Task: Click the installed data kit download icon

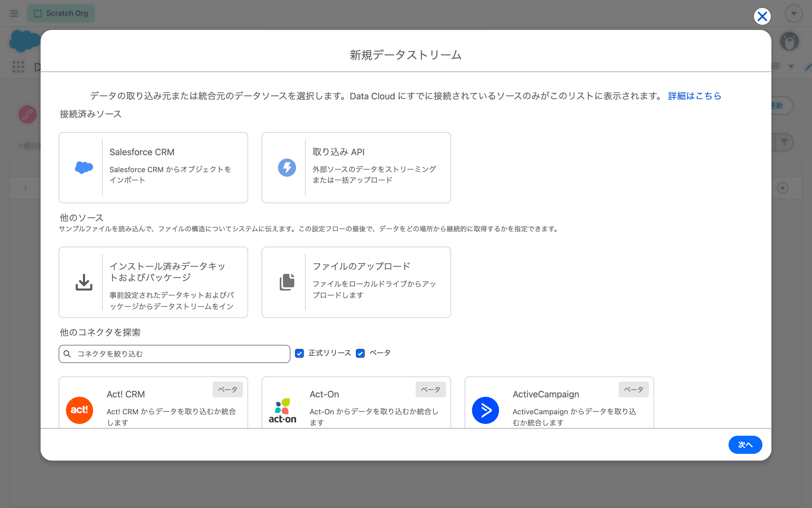Action: point(84,282)
